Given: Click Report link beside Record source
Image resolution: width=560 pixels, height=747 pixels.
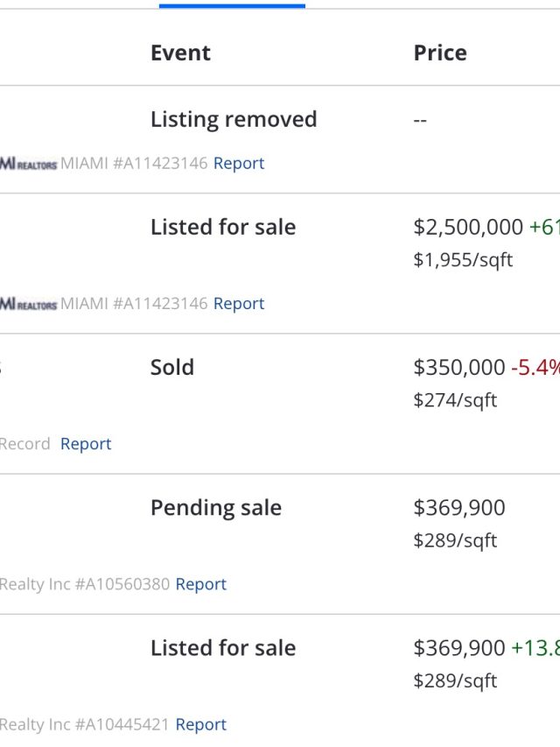Looking at the screenshot, I should pyautogui.click(x=86, y=444).
